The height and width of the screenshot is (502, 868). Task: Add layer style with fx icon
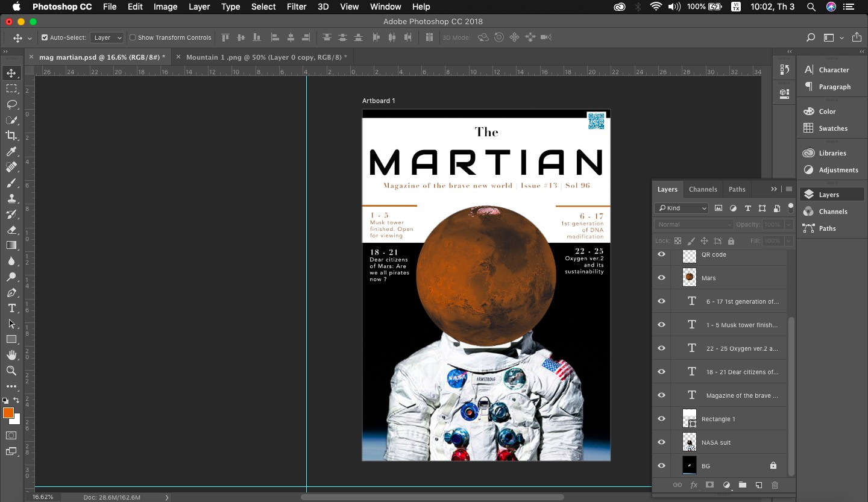(694, 485)
